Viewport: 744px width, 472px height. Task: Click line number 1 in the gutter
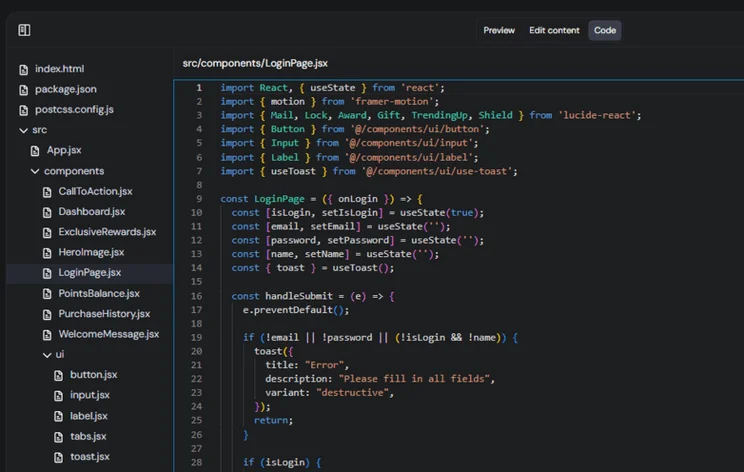coord(199,88)
